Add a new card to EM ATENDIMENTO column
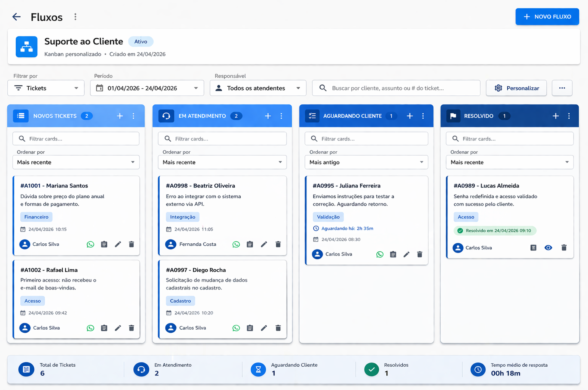 coord(268,116)
